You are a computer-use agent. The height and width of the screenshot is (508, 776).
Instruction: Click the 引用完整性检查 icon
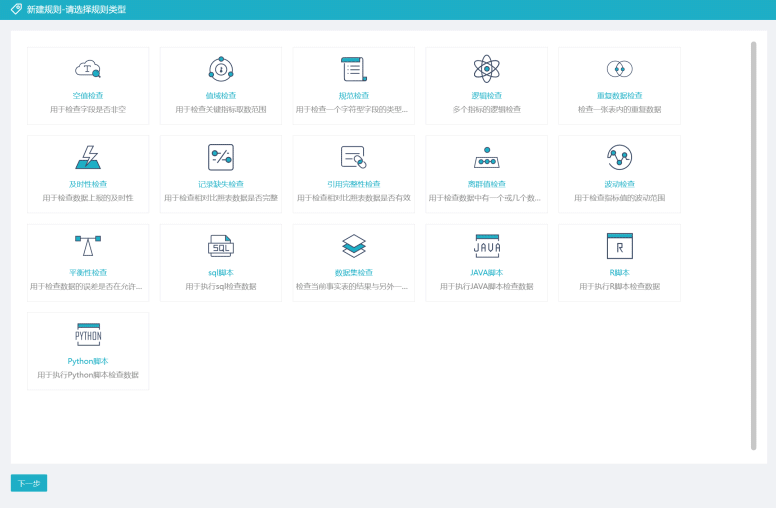353,157
